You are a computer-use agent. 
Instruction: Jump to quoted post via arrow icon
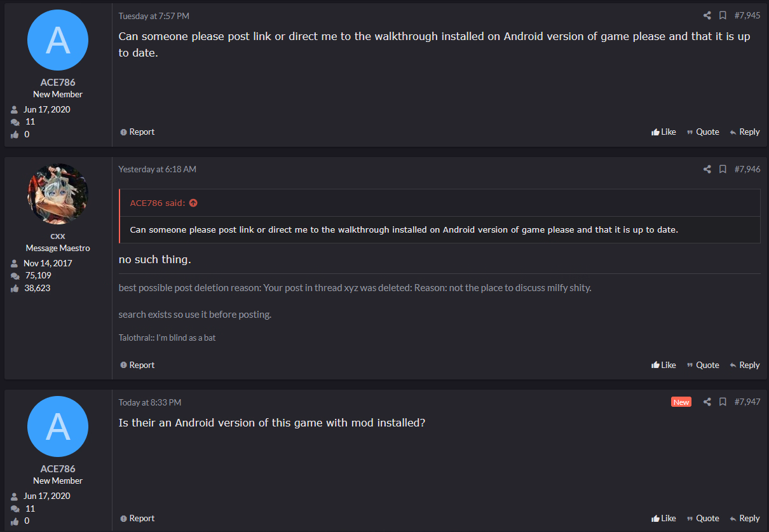[193, 203]
